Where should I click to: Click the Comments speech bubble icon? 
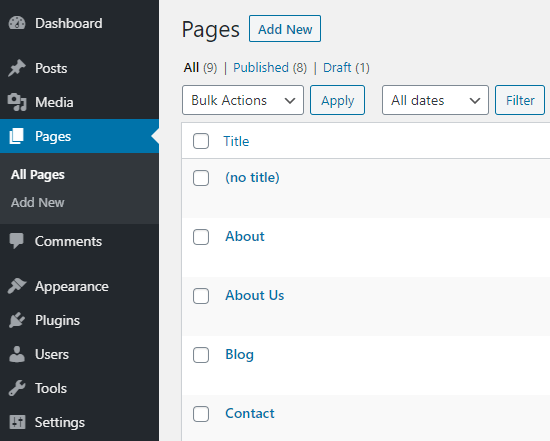click(x=17, y=241)
